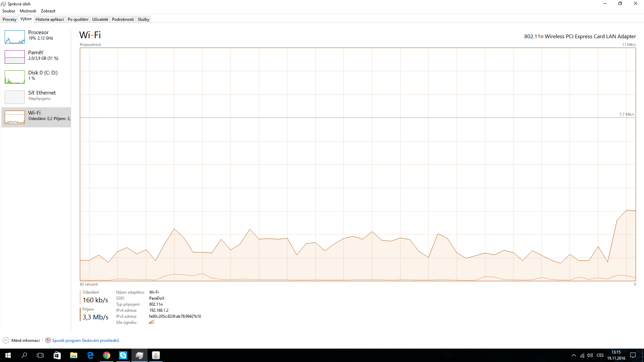
Task: Select Disk 0 (C: D:) performance entry
Action: 43,73
